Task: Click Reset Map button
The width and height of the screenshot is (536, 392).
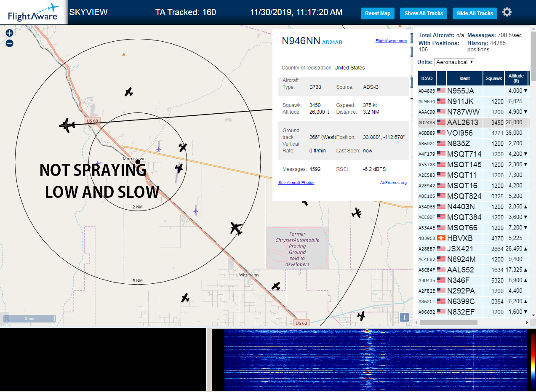Action: 378,13
